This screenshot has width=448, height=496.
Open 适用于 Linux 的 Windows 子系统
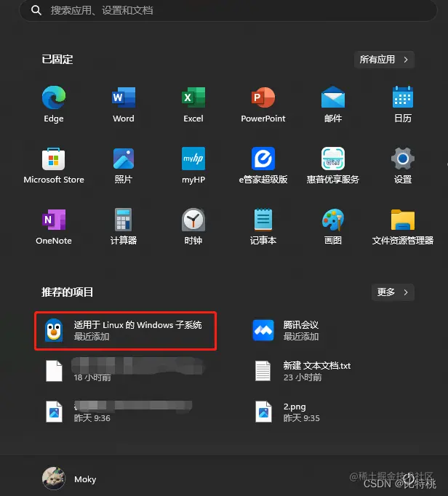[x=125, y=331]
